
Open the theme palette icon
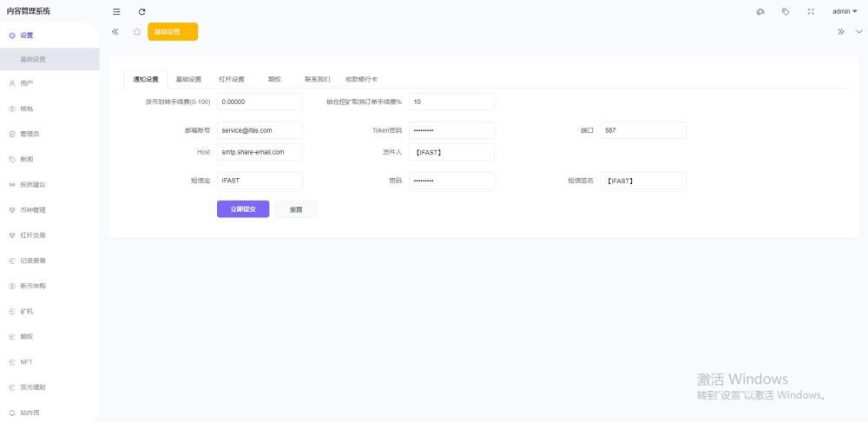coord(760,11)
